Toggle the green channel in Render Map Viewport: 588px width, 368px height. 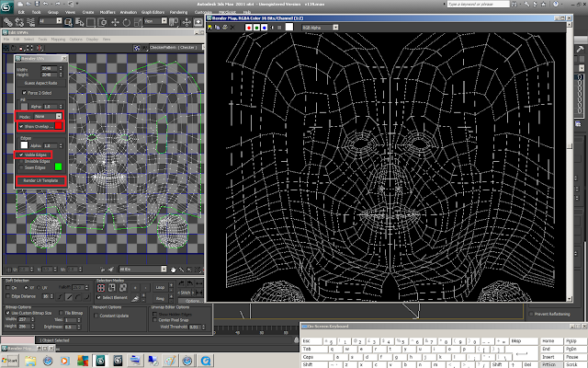coord(256,28)
